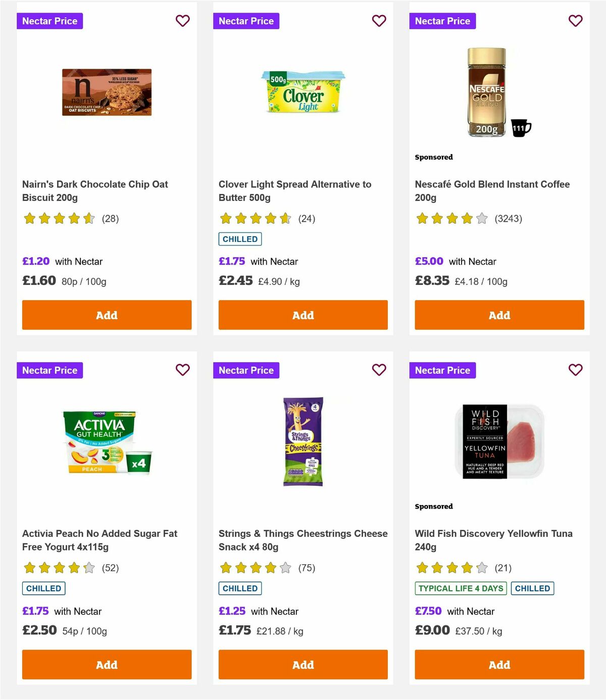Favourite the Activia Peach Yogurt product
This screenshot has width=606, height=700.
click(182, 370)
